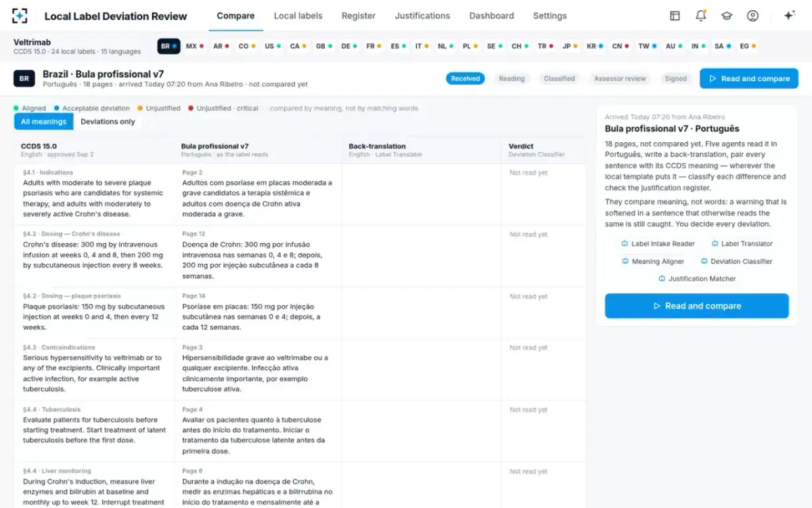
Task: Switch to Deviations only view
Action: [x=108, y=122]
